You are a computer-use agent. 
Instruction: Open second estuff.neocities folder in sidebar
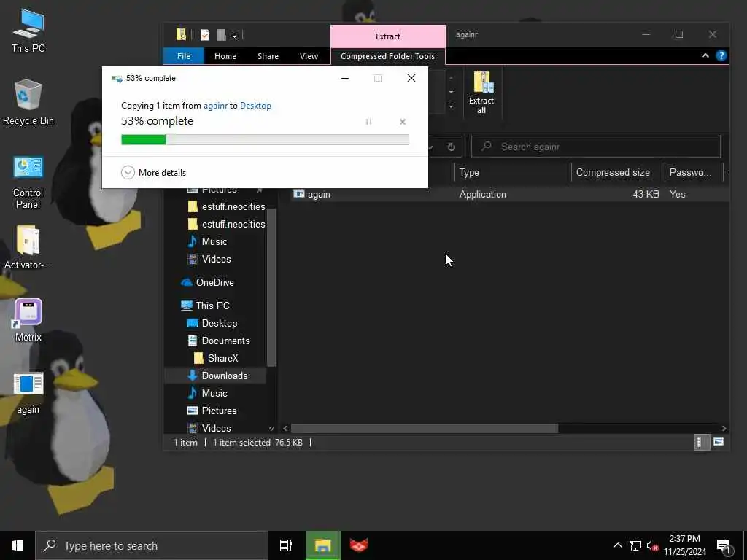coord(226,225)
